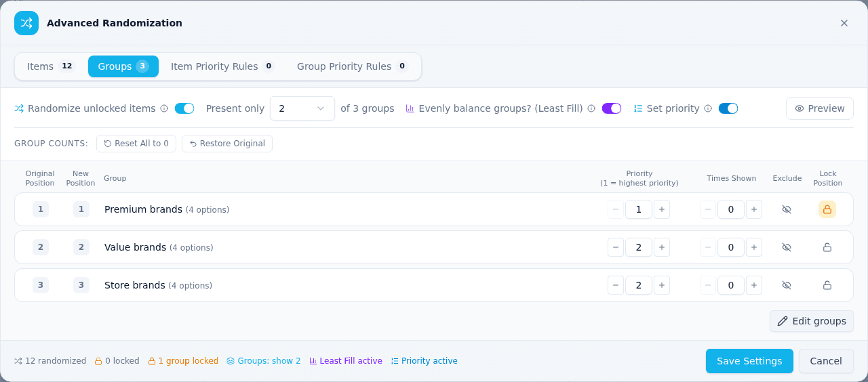This screenshot has height=382, width=868.
Task: Click Restore Original button
Action: pos(227,144)
